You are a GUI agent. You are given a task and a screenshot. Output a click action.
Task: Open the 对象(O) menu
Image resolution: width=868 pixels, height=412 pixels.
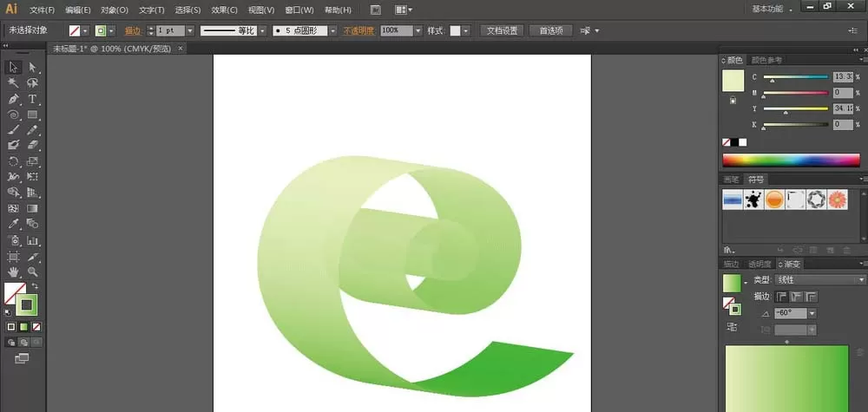pos(115,10)
